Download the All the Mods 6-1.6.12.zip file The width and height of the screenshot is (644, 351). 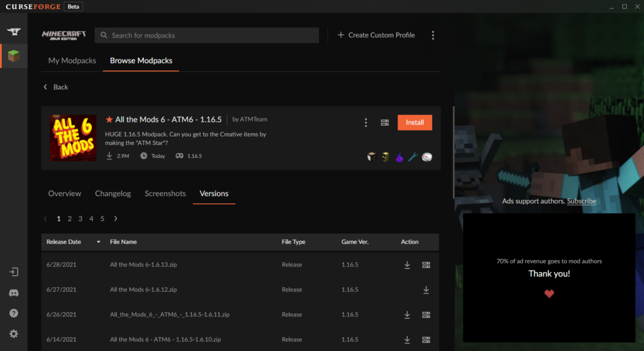pos(426,290)
